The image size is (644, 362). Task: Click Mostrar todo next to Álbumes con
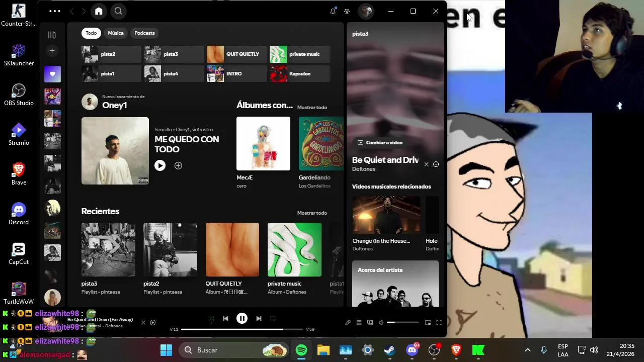tap(312, 108)
